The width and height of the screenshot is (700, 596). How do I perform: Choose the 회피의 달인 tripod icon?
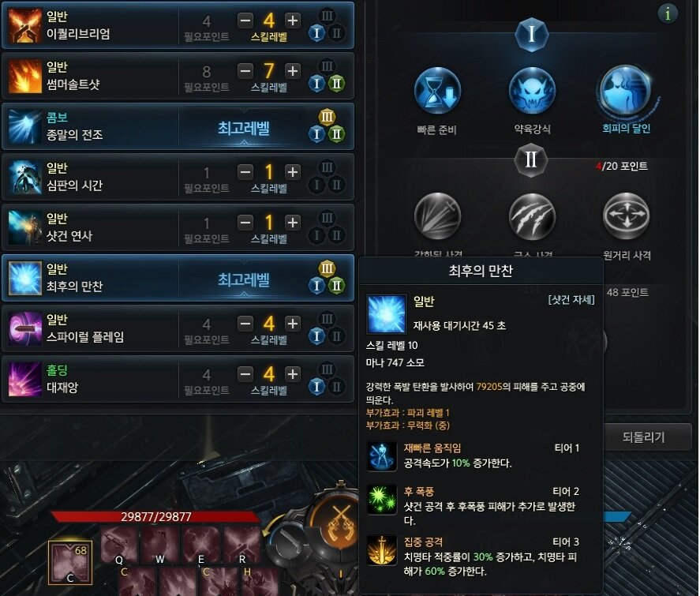click(x=626, y=91)
